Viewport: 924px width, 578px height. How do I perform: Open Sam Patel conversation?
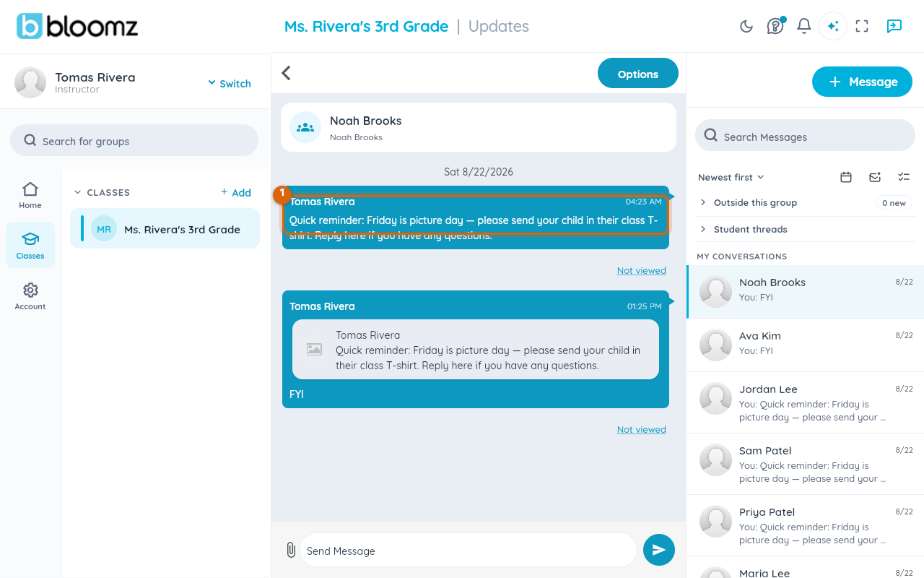(806, 464)
